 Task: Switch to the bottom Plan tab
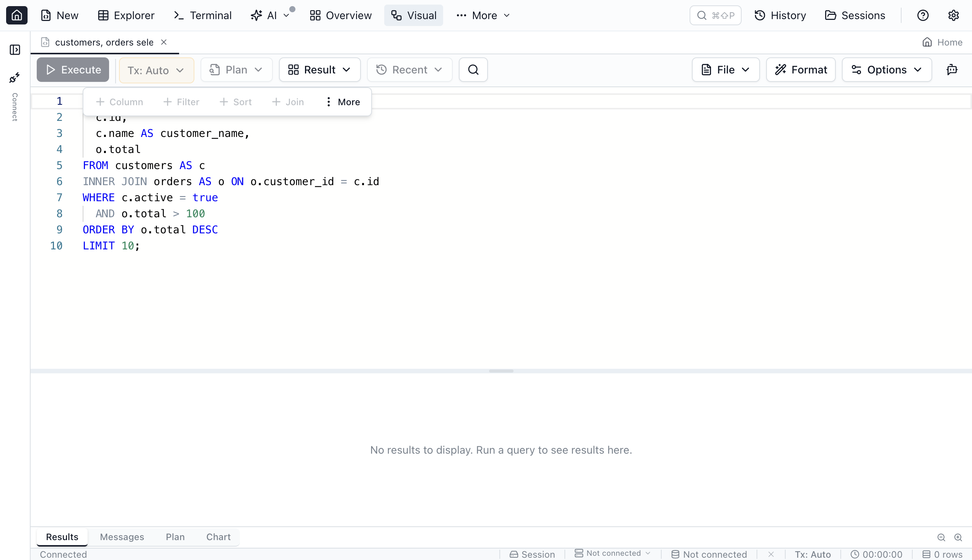coord(175,537)
